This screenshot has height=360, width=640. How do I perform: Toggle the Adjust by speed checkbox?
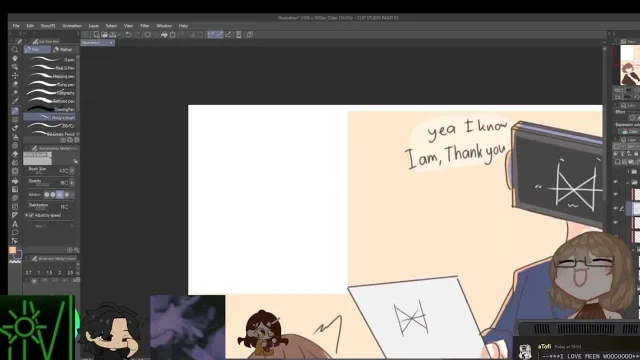(31, 216)
